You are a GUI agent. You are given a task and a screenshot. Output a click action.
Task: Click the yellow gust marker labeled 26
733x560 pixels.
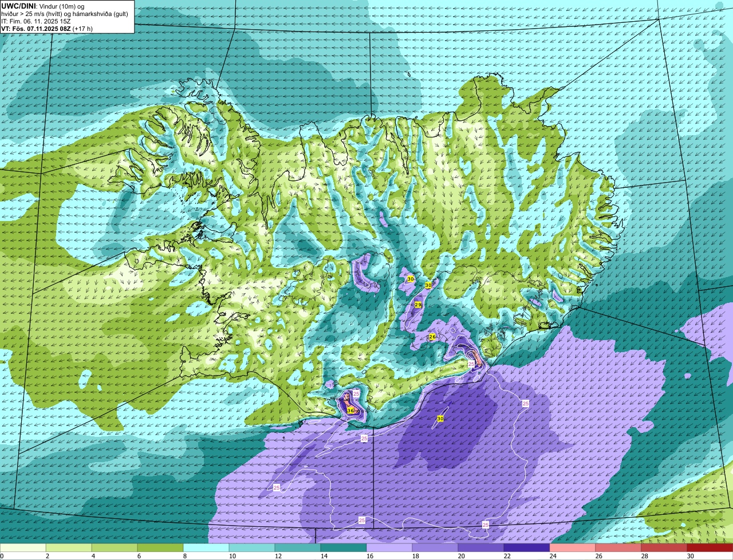click(x=432, y=337)
